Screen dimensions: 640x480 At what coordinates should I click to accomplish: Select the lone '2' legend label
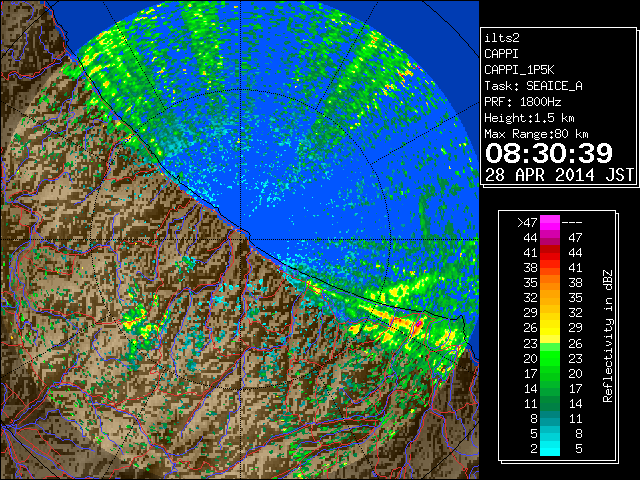pos(533,449)
